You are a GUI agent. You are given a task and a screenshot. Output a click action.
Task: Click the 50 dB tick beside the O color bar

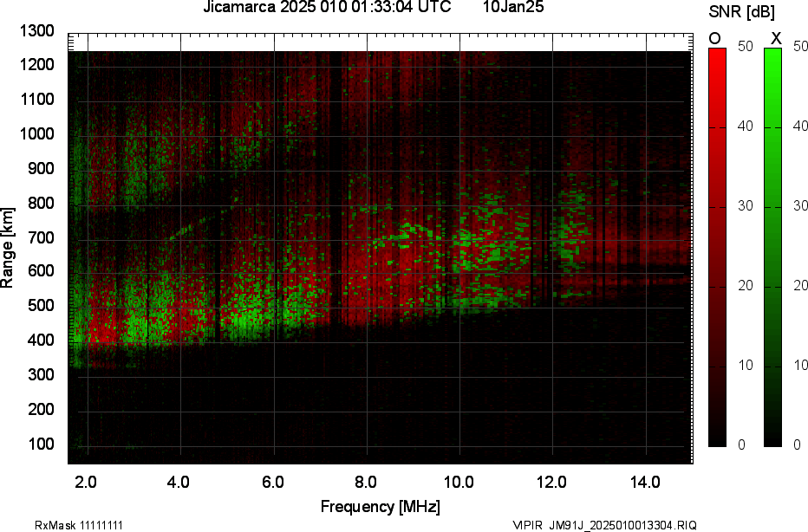point(745,46)
